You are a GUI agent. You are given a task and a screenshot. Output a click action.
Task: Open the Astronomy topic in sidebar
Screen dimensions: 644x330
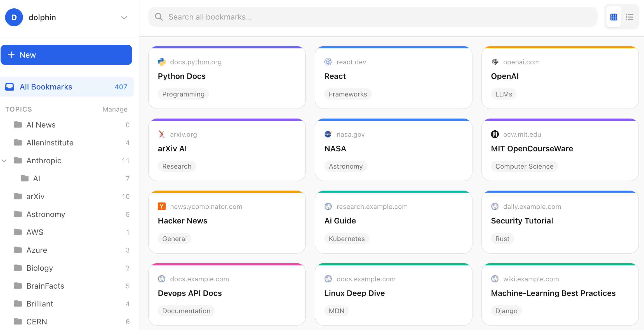pyautogui.click(x=67, y=214)
